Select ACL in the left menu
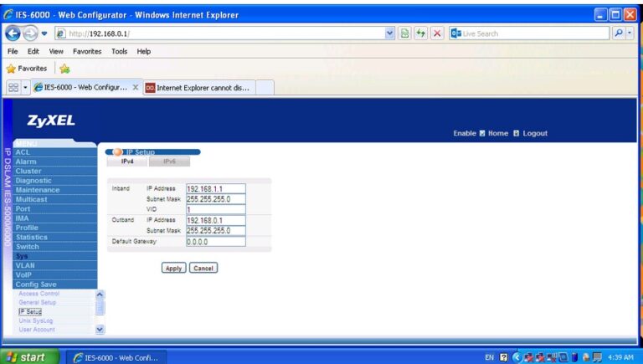 (x=55, y=152)
